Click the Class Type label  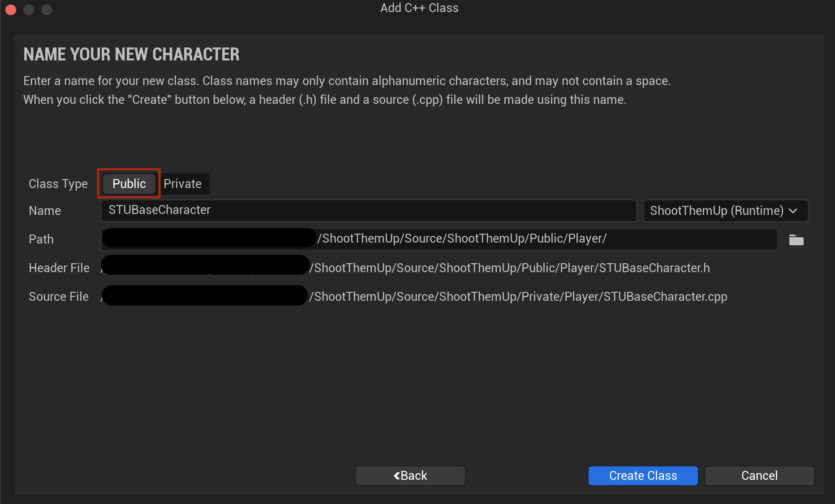click(58, 184)
